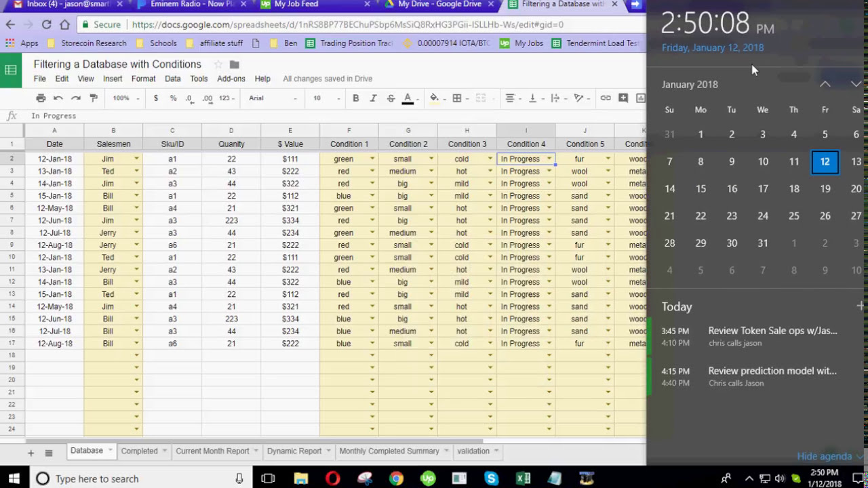Open Condition 1 dropdown in row 3
Viewport: 868px width, 488px height.
tap(372, 171)
